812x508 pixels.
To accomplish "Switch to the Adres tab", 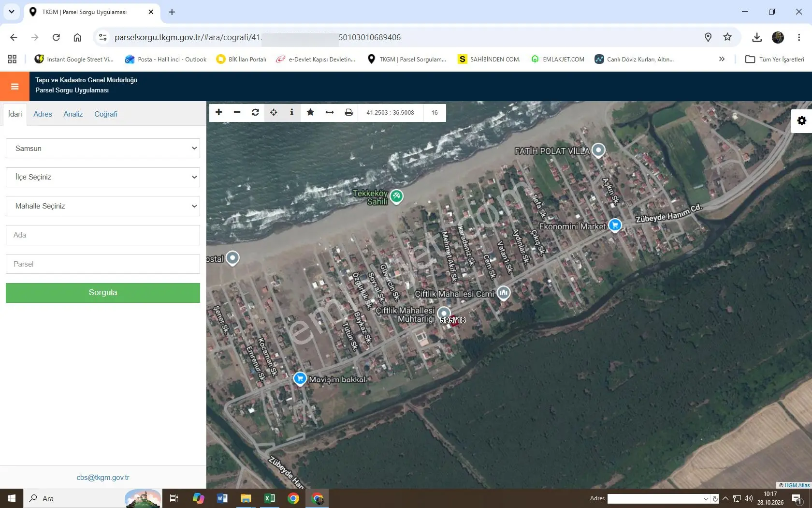I will [43, 114].
